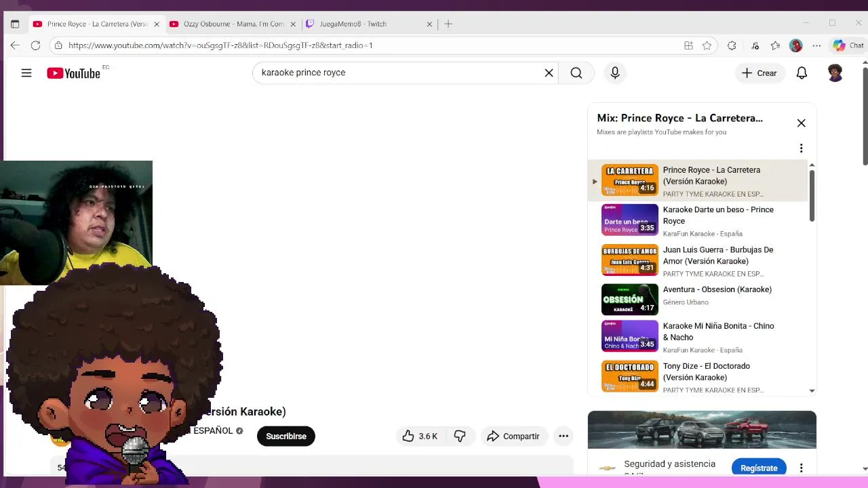Close the Ozzy Osbourne tab

pyautogui.click(x=293, y=24)
